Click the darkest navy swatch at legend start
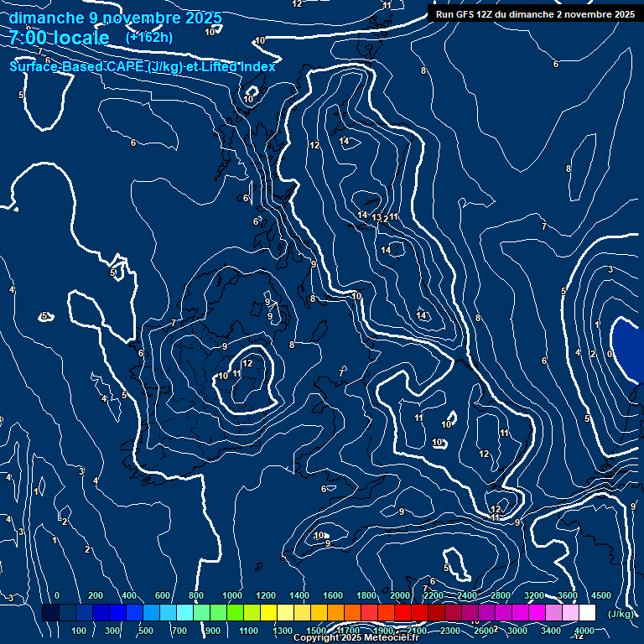Viewport: 644px width, 644px height. click(x=50, y=612)
